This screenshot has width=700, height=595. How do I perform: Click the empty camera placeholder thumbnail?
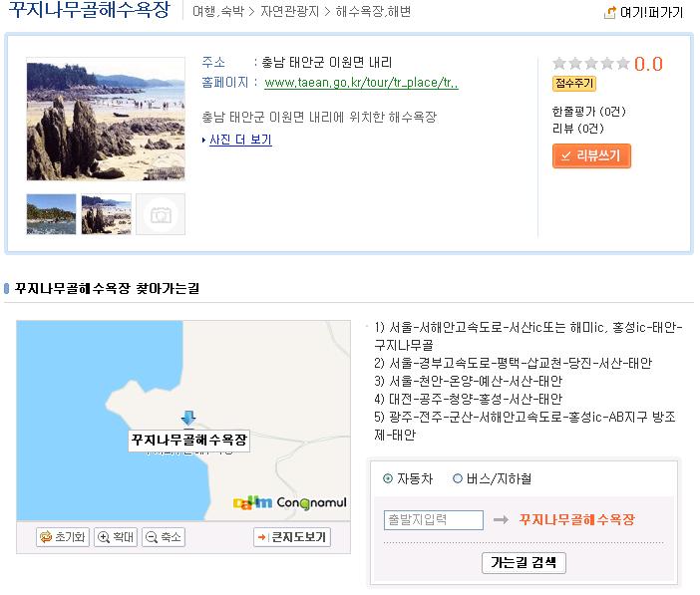click(x=161, y=214)
